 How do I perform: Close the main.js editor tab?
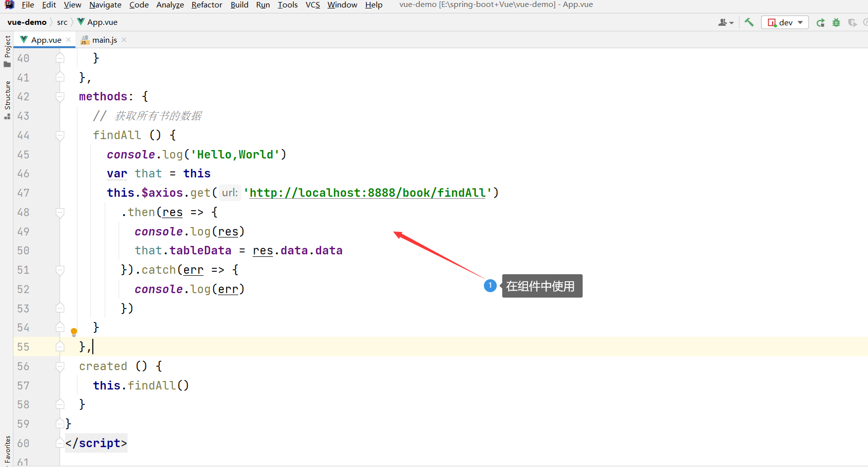[x=124, y=40]
